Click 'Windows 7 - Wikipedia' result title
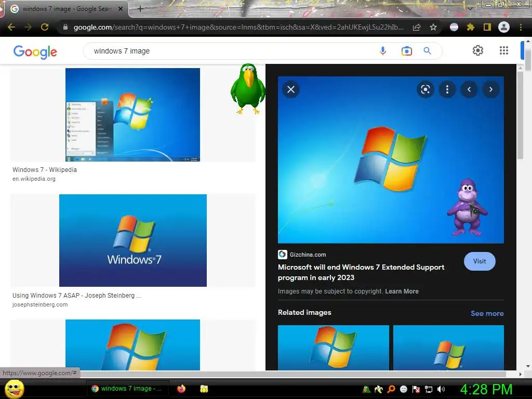Screen dimensions: 532x399 coord(45,170)
